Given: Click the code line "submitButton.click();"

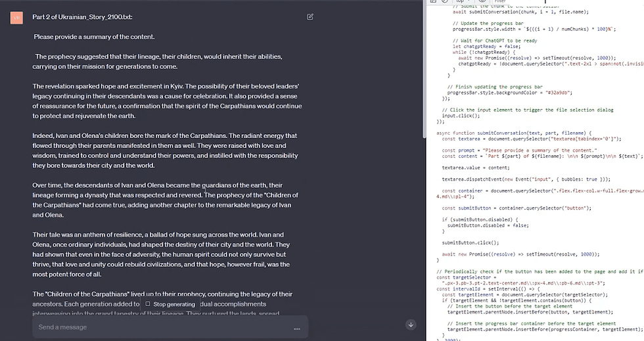Looking at the screenshot, I should click(471, 242).
